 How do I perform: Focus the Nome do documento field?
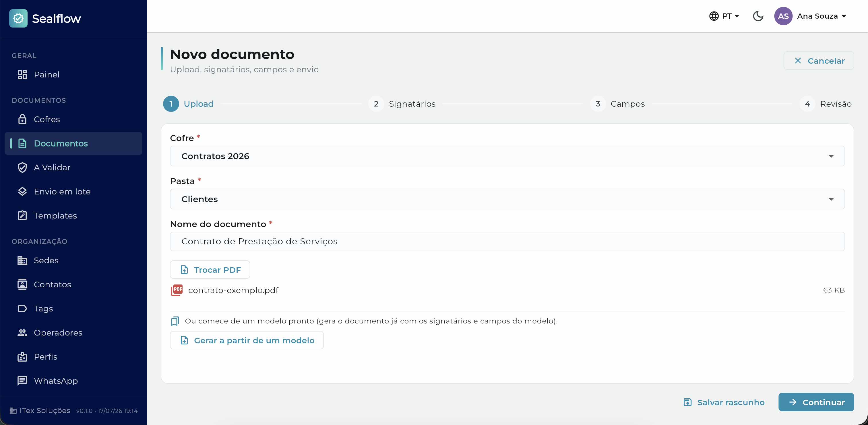click(507, 241)
